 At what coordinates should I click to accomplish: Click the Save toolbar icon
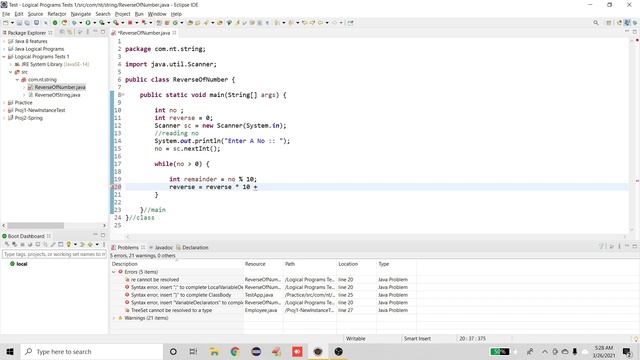[x=19, y=23]
